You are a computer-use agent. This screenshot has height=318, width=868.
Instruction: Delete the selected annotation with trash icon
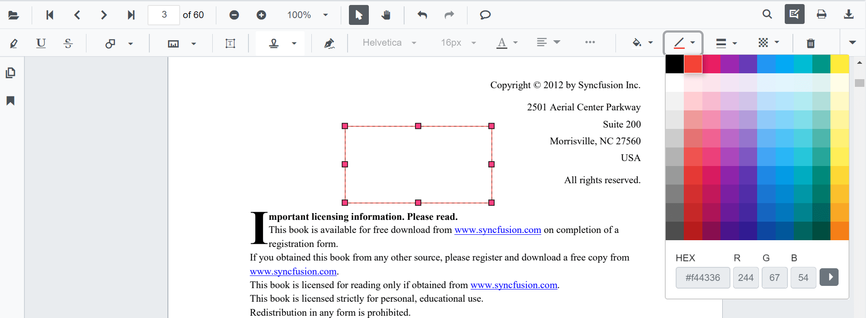click(x=811, y=43)
